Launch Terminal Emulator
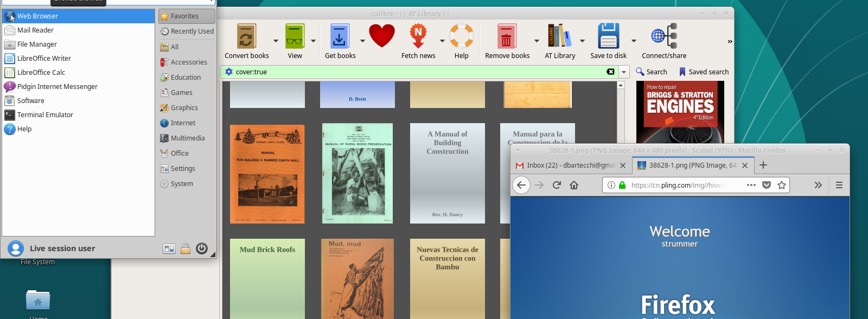Viewport: 868px width, 319px height. (79, 114)
